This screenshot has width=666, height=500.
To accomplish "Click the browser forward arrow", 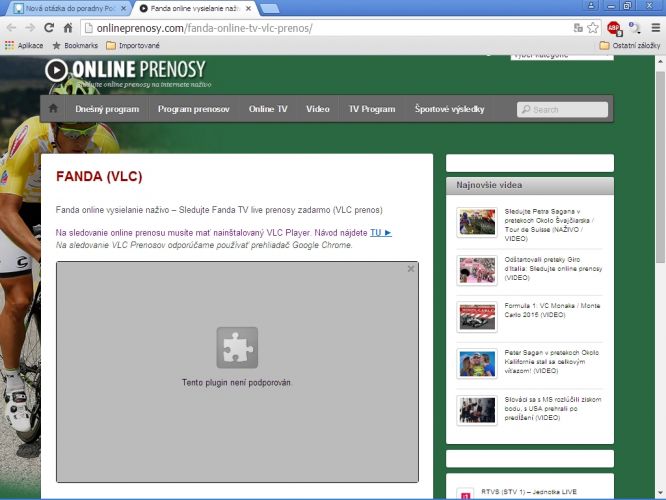I will click(x=30, y=28).
